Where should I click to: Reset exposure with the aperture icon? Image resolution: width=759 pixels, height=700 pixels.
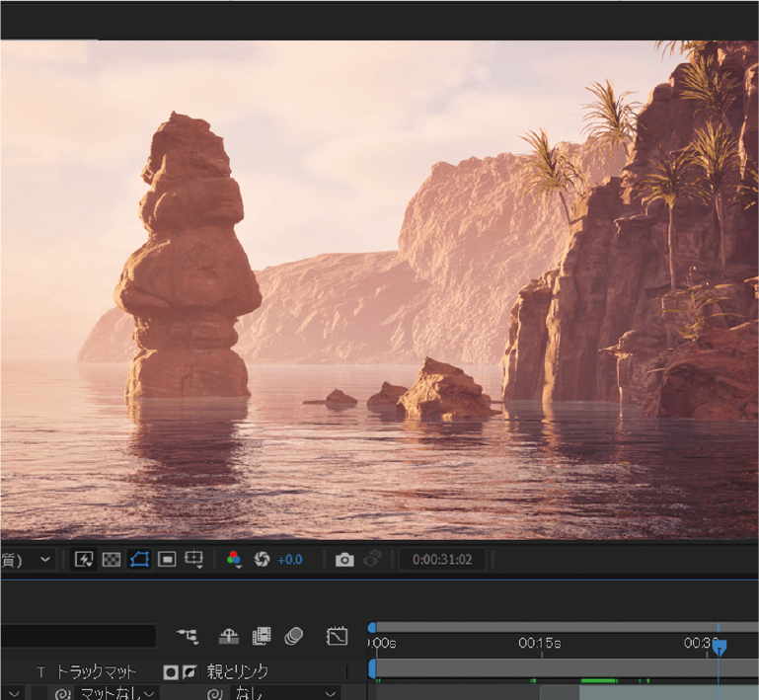[x=262, y=560]
